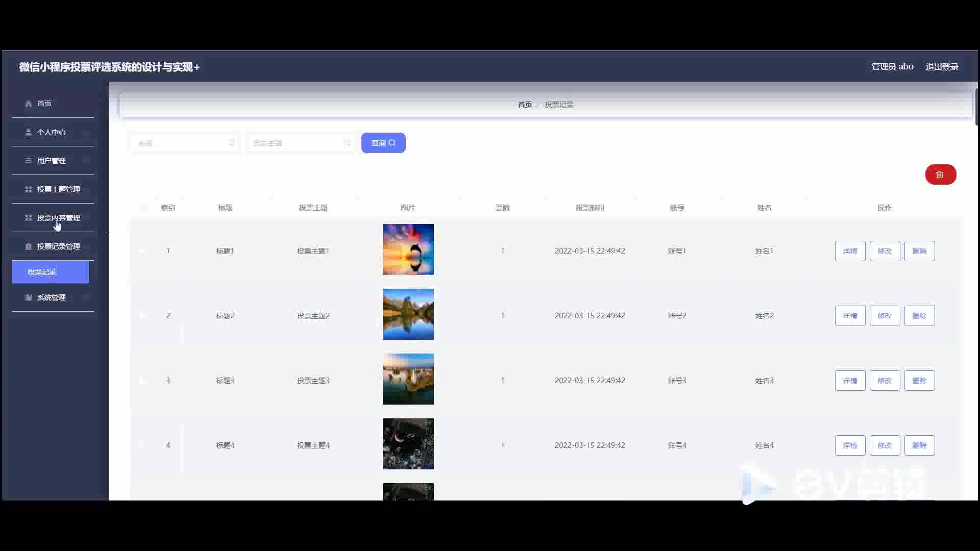The height and width of the screenshot is (551, 980).
Task: Click 修改 for row 标题4
Action: click(x=885, y=445)
